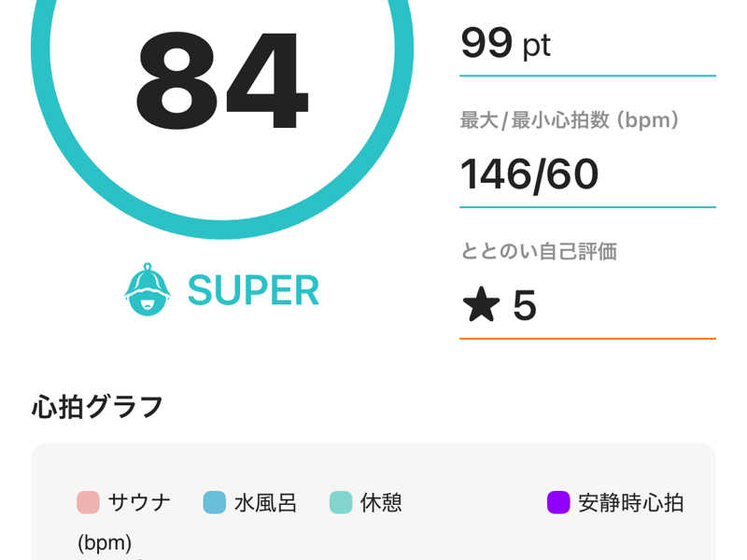Screen dimensions: 747x560
Task: Select the teal 休憩 legend swatch
Action: 341,502
